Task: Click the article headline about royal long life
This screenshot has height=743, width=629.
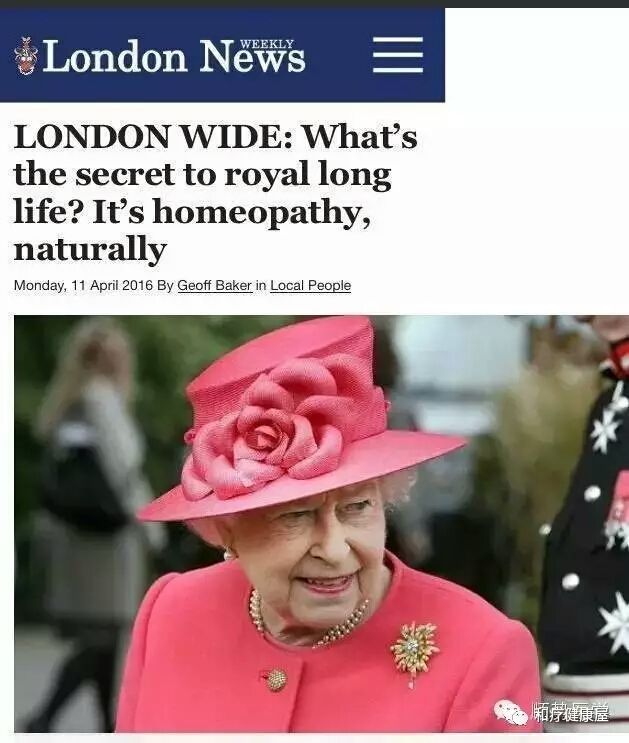Action: tap(216, 193)
